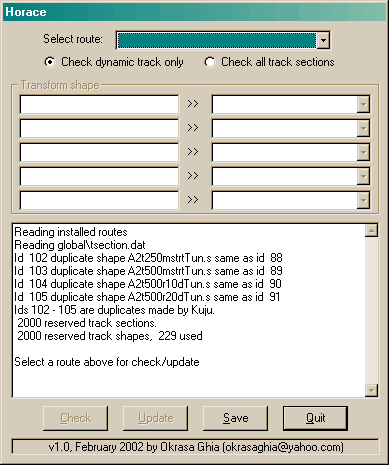Viewport: 389px width, 465px height.
Task: Click the Save button
Action: point(235,418)
